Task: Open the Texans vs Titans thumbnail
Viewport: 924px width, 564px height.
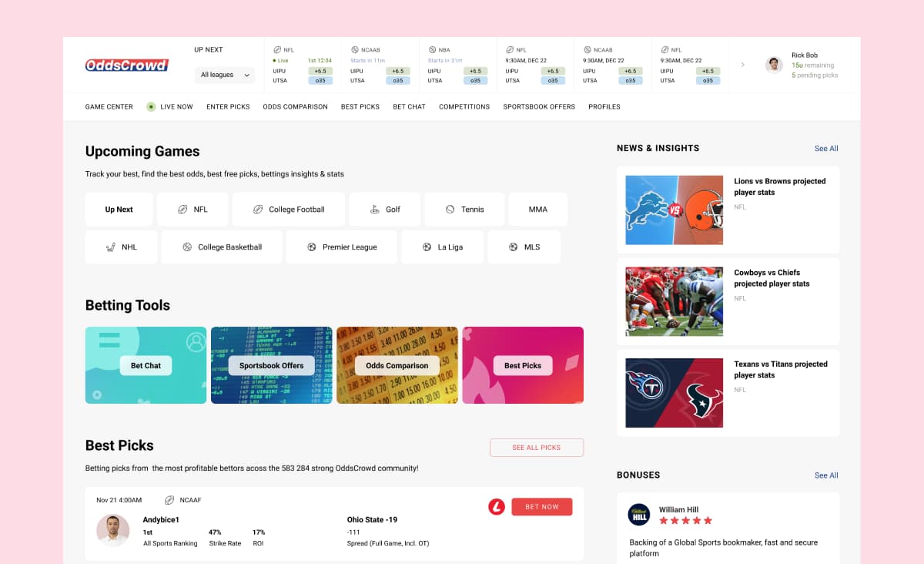Action: coord(675,393)
